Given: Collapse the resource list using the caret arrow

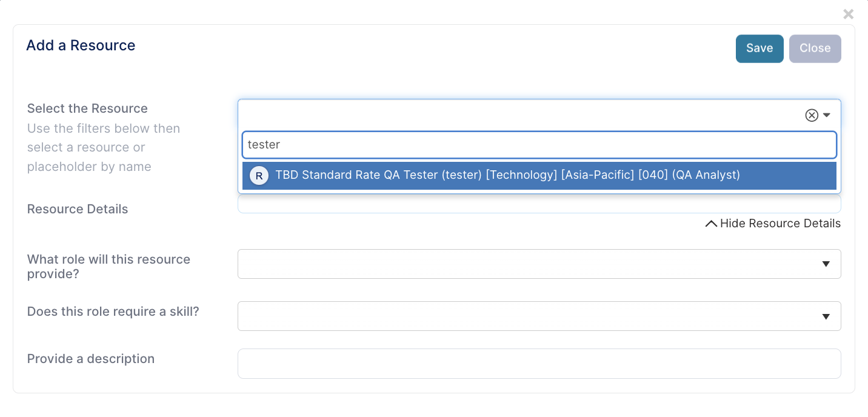Looking at the screenshot, I should click(x=827, y=115).
